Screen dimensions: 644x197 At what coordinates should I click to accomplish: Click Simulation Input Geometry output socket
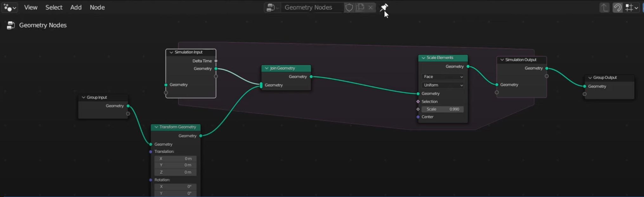tap(216, 69)
